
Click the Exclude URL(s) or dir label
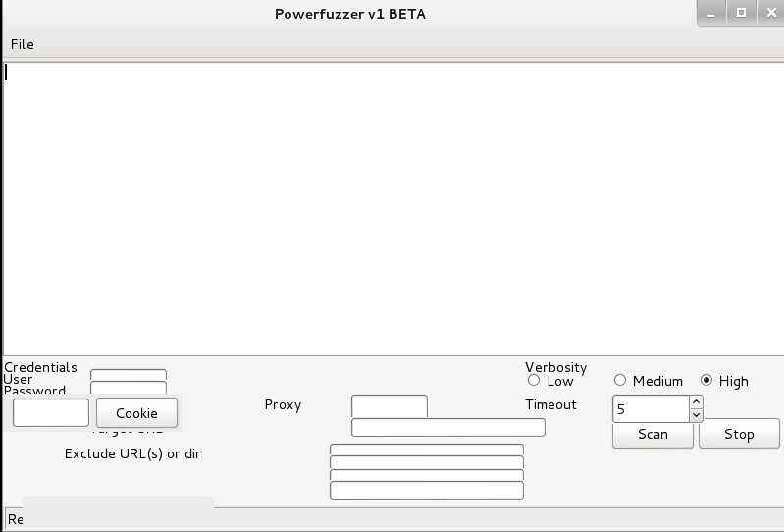coord(132,453)
